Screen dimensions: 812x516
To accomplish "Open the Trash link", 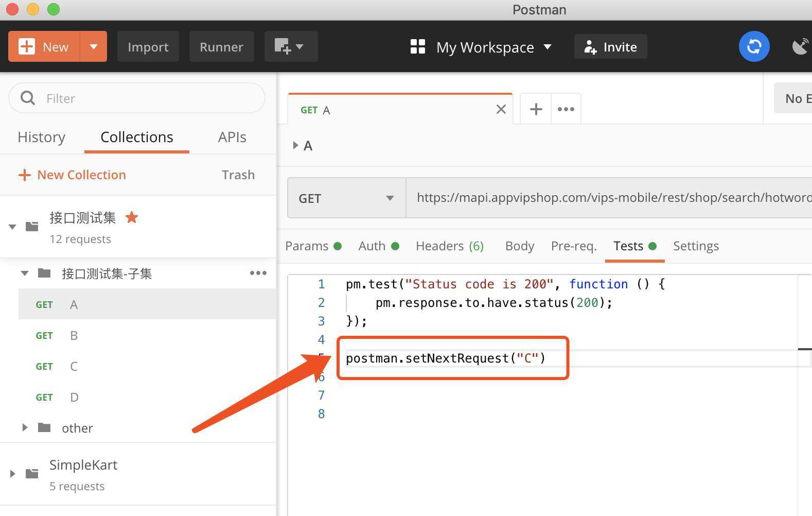I will 238,175.
